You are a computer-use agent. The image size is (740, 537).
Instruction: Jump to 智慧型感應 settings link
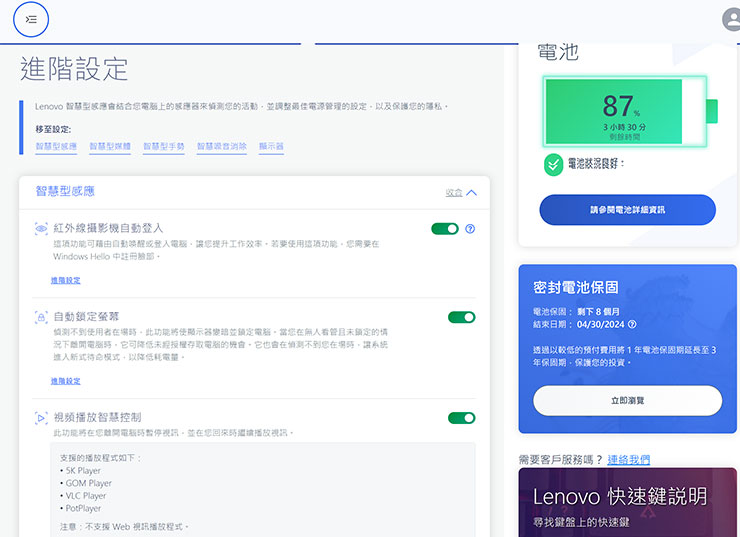click(56, 146)
